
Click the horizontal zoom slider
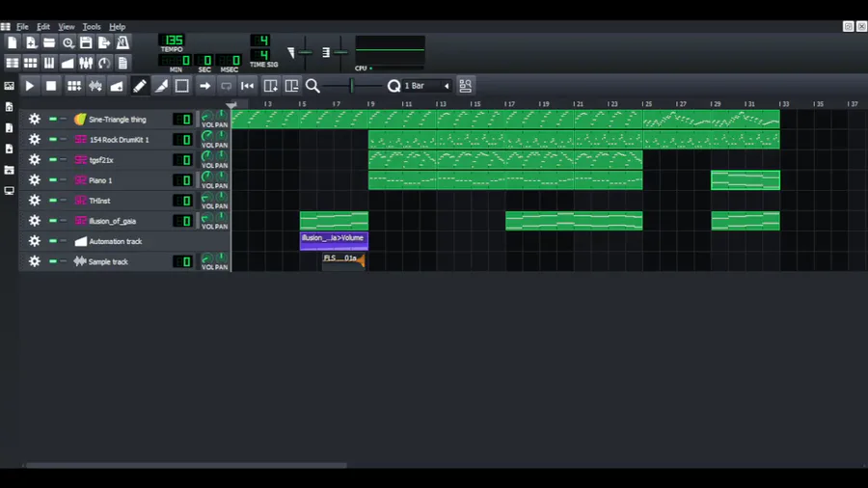[352, 86]
